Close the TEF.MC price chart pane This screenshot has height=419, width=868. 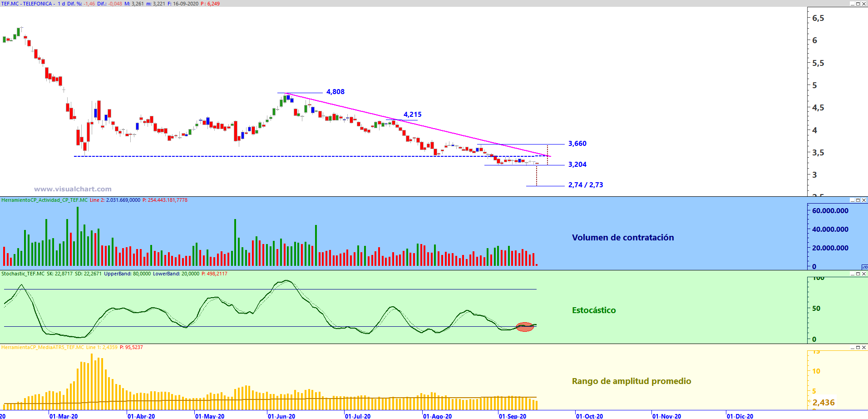[x=864, y=4]
